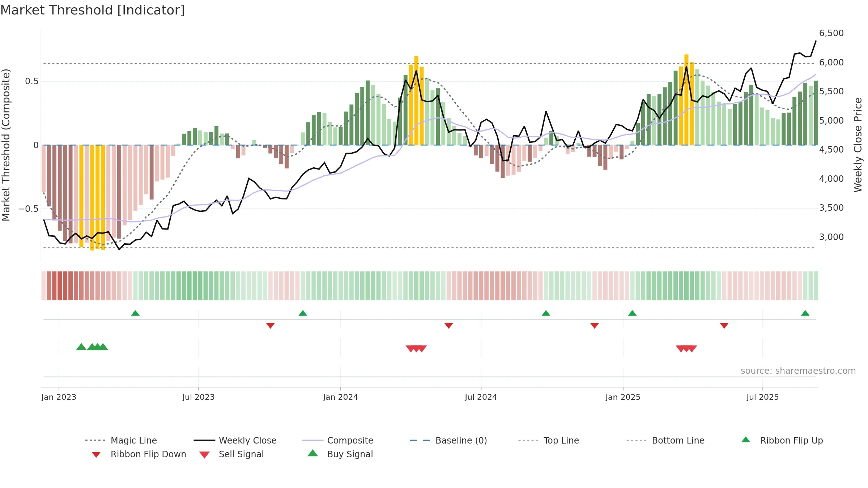
Task: Click the Jan 2024 x-axis label
Action: (340, 397)
